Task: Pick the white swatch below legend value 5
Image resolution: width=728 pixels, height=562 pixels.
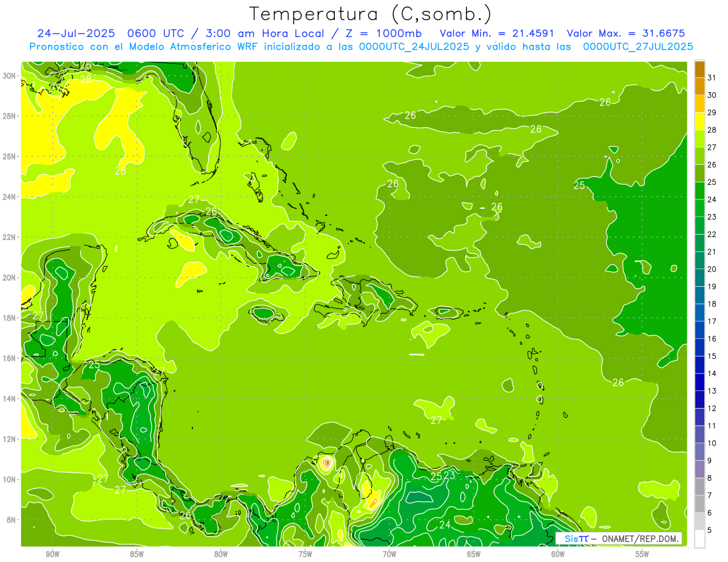Action: coord(699,539)
